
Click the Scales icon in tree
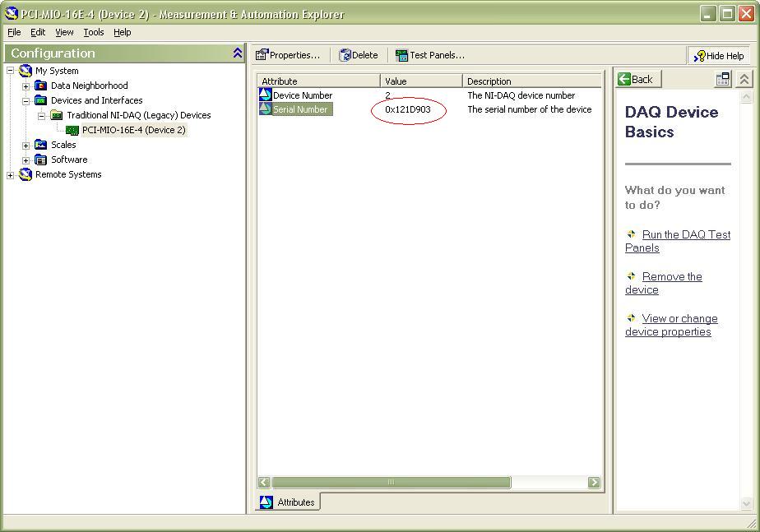point(41,145)
